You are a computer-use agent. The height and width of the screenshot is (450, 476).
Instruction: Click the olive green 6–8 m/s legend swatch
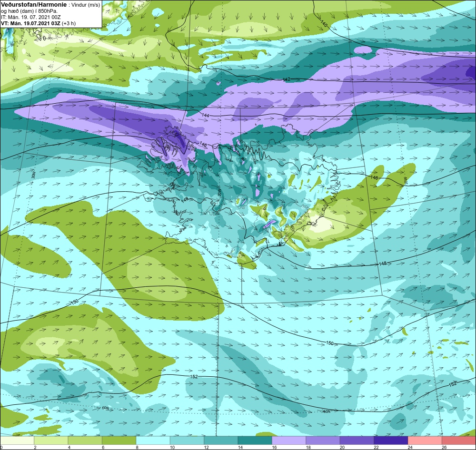click(119, 440)
